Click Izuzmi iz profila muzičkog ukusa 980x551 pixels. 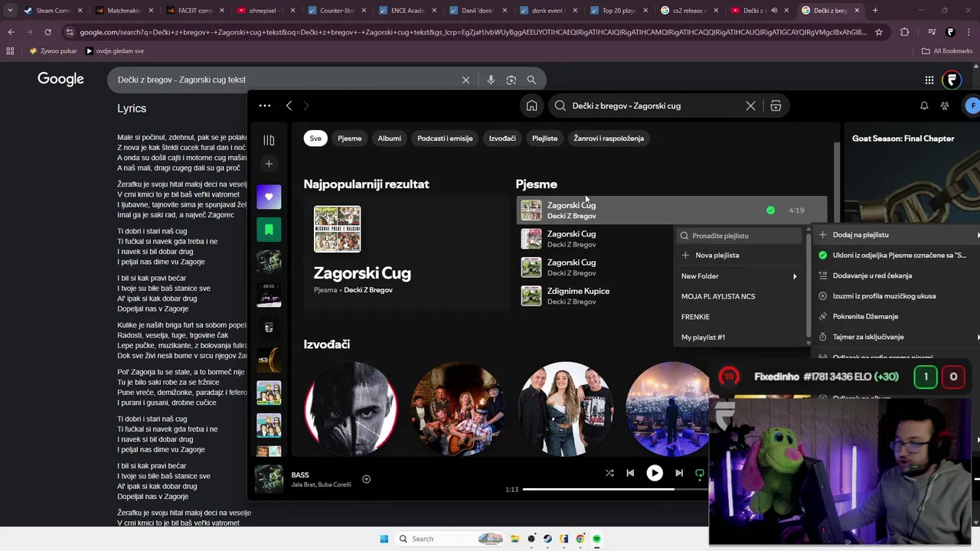pos(897,296)
